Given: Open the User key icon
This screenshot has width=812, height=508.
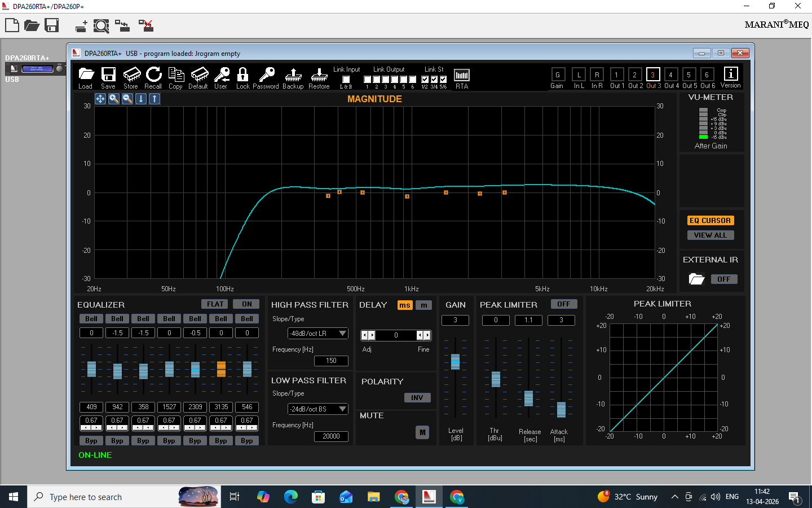Looking at the screenshot, I should (222, 75).
